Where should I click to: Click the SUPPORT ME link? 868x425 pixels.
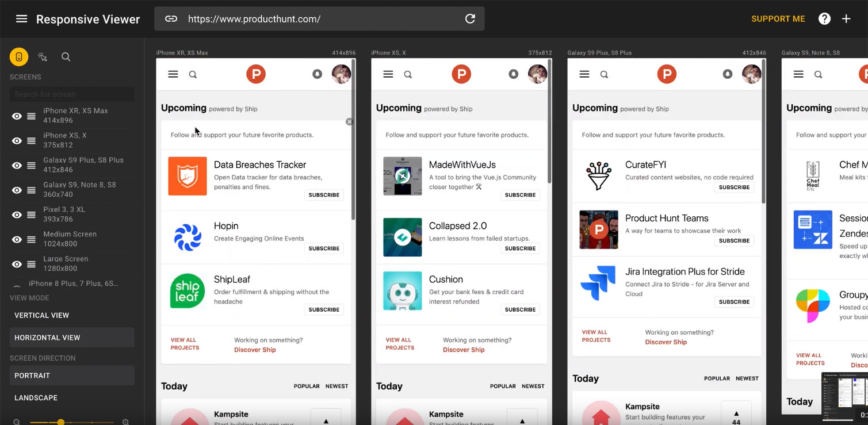click(x=778, y=19)
